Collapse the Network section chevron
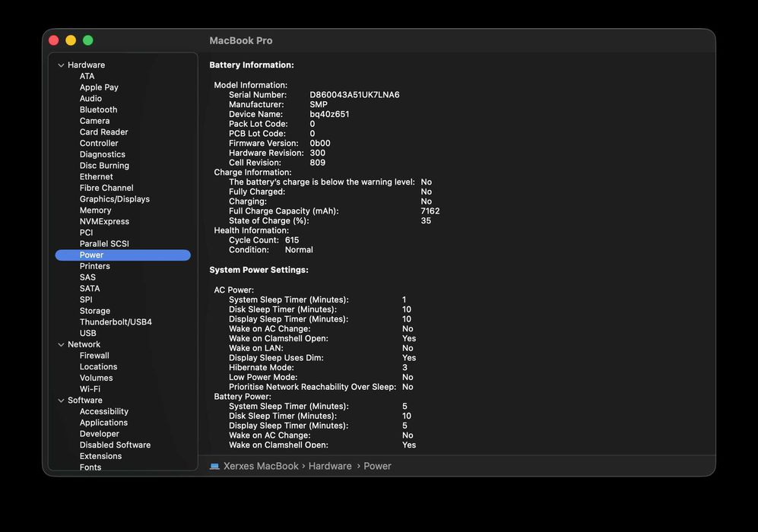 pyautogui.click(x=61, y=344)
